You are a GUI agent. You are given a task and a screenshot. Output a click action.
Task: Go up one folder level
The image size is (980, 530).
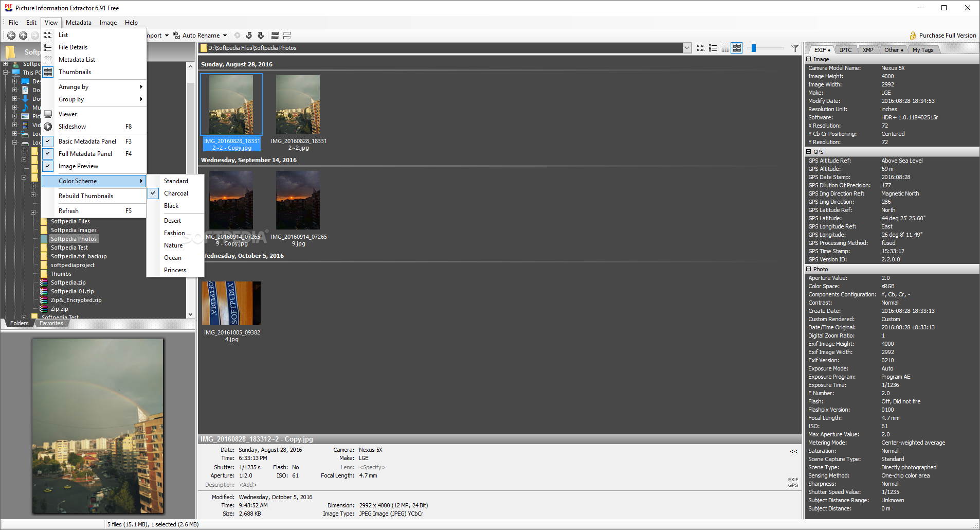[x=23, y=36]
